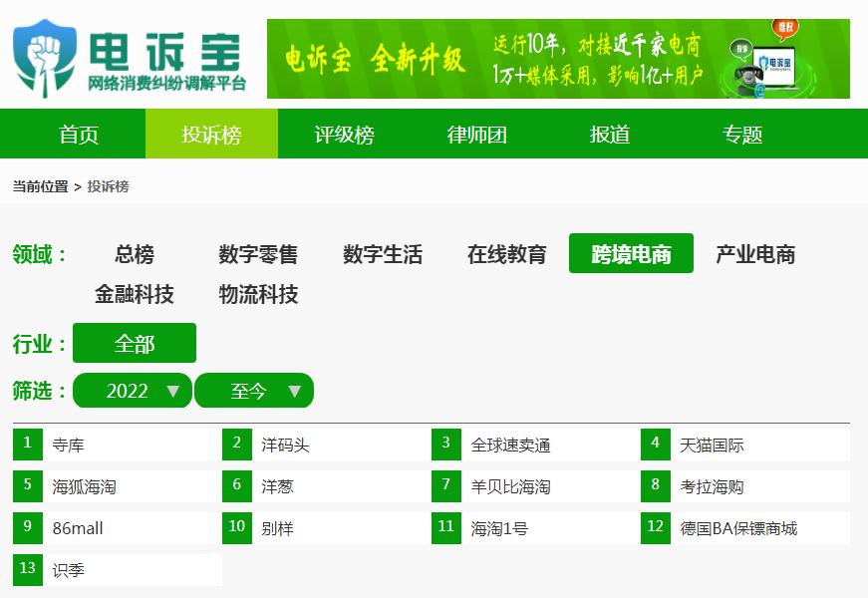868x598 pixels.
Task: Go to the 首页 nav tab
Action: 79,134
